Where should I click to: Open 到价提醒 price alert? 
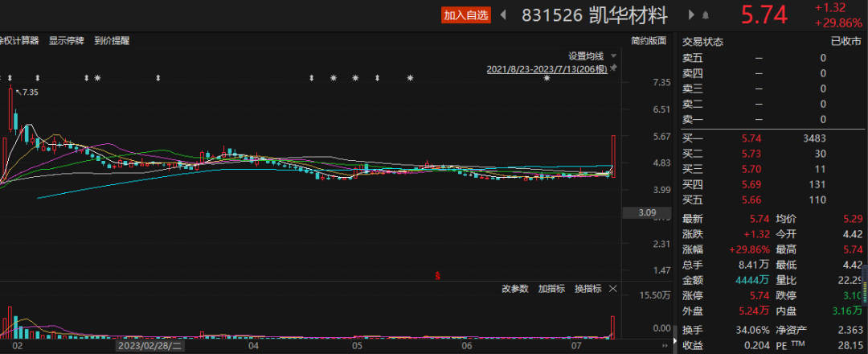tap(112, 40)
